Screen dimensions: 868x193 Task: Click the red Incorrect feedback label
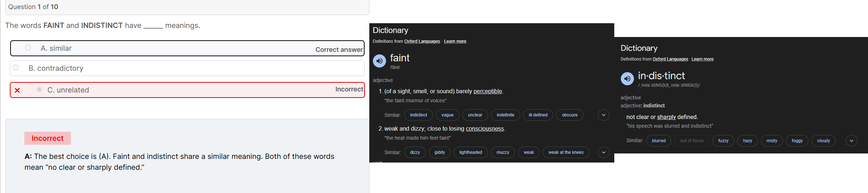click(48, 138)
